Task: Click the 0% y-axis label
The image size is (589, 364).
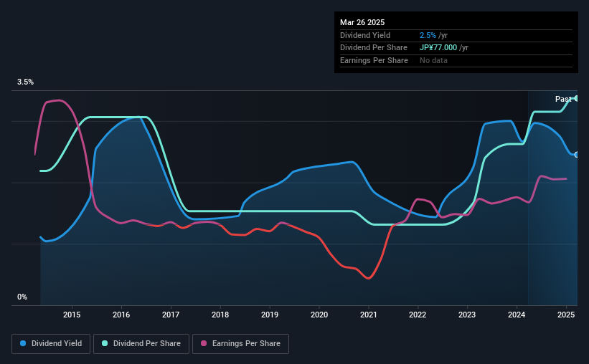Action: [x=22, y=297]
